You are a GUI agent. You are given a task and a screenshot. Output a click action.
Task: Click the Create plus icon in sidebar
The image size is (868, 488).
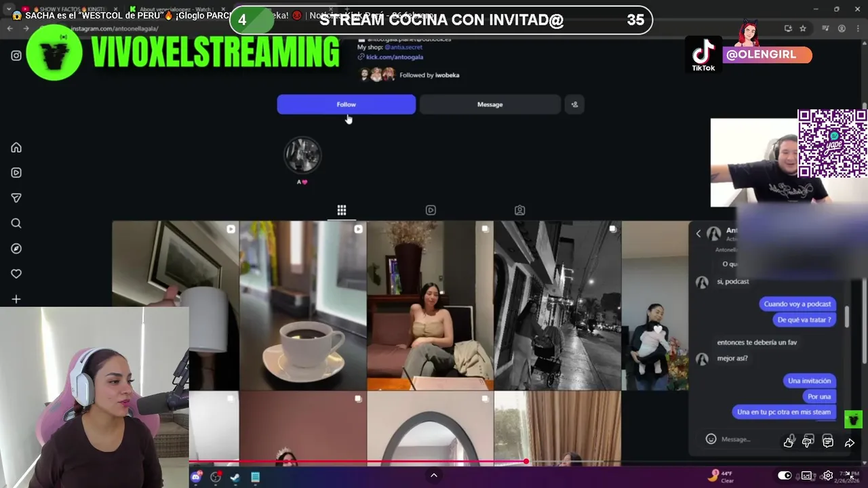[x=16, y=299]
